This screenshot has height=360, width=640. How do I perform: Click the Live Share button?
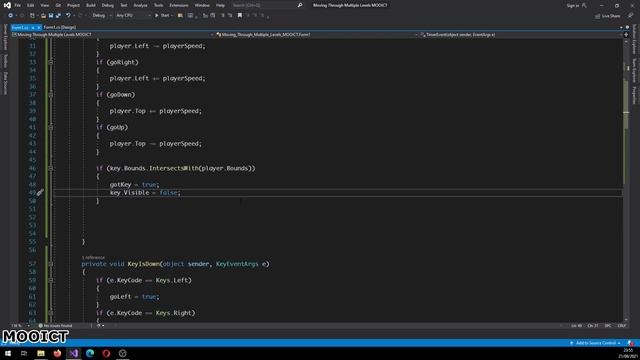tap(607, 16)
